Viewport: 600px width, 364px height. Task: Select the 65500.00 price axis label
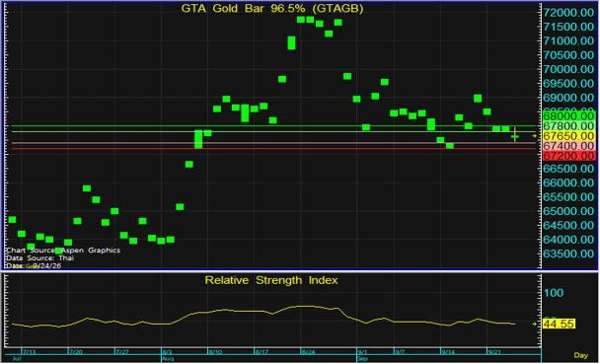click(x=568, y=197)
